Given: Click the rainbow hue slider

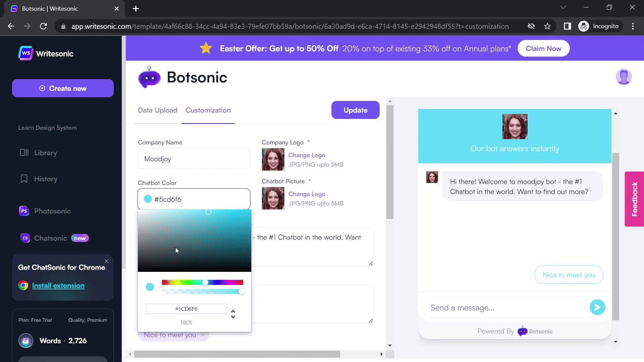Looking at the screenshot, I should coord(202,283).
